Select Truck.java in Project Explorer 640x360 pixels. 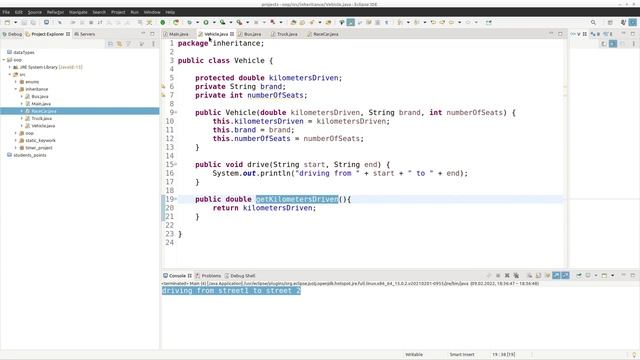41,118
